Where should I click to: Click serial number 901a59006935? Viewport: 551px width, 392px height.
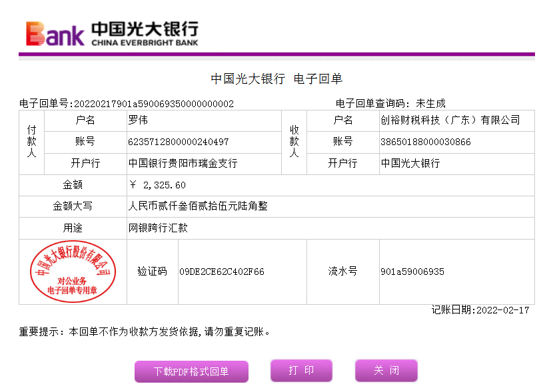tap(412, 272)
